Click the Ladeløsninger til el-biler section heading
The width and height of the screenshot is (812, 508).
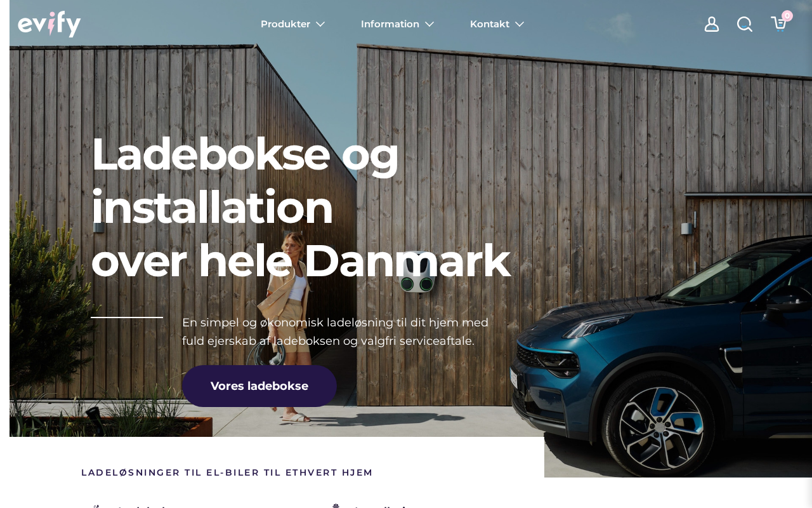pos(227,472)
